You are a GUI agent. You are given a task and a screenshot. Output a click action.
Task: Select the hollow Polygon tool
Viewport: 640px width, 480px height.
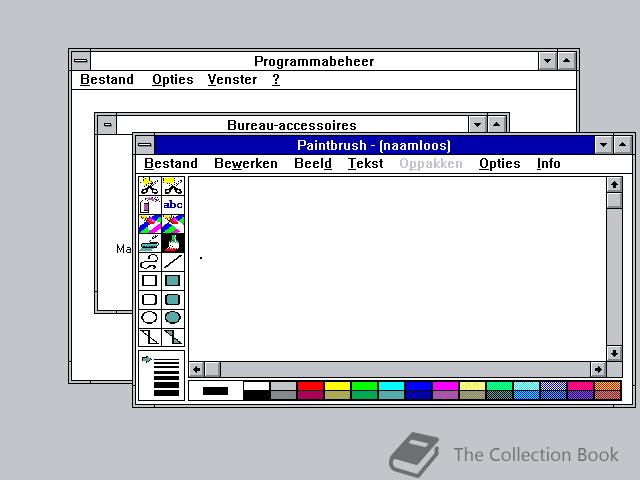[150, 338]
